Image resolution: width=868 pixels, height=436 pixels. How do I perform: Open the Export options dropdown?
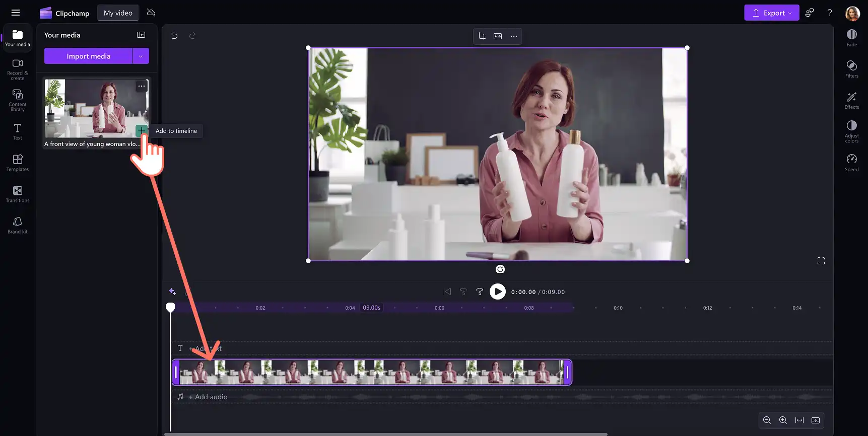tap(771, 13)
